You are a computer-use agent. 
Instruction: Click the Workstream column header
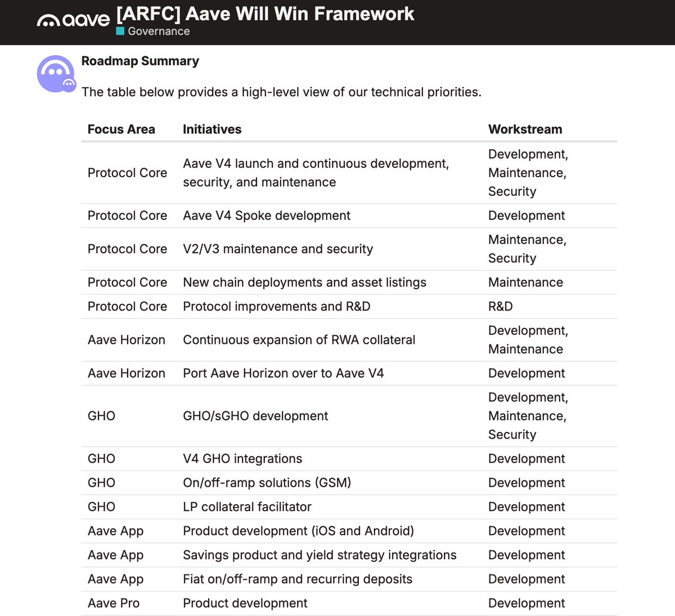[x=525, y=129]
